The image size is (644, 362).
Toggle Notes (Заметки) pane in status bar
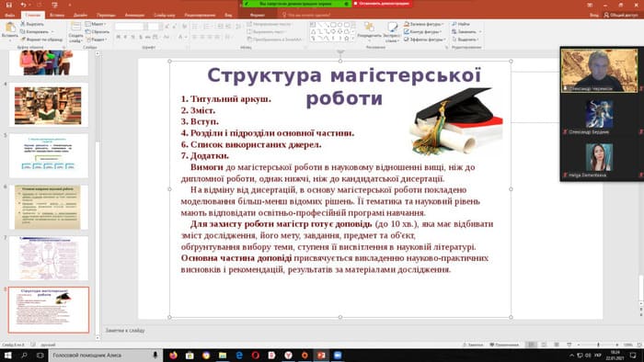coord(472,345)
